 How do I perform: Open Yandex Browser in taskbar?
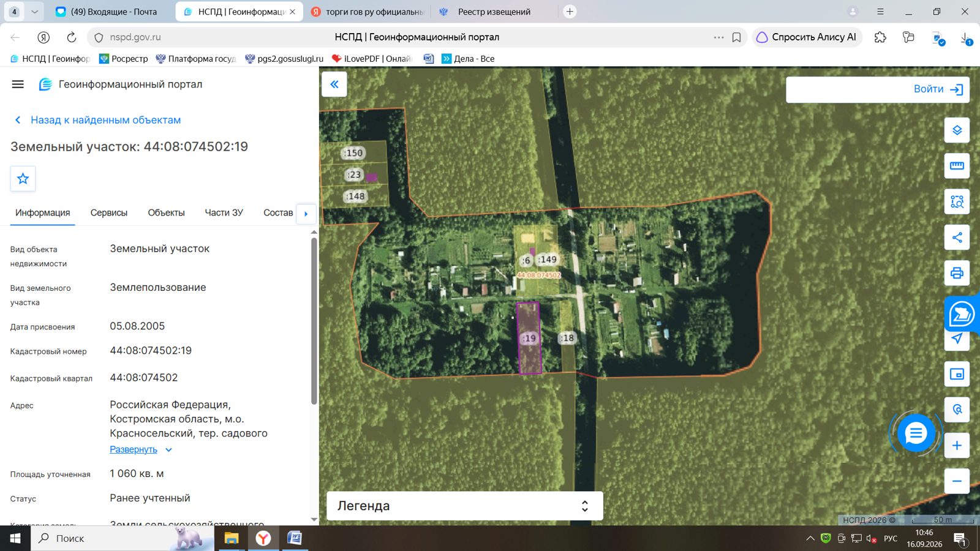click(x=263, y=538)
